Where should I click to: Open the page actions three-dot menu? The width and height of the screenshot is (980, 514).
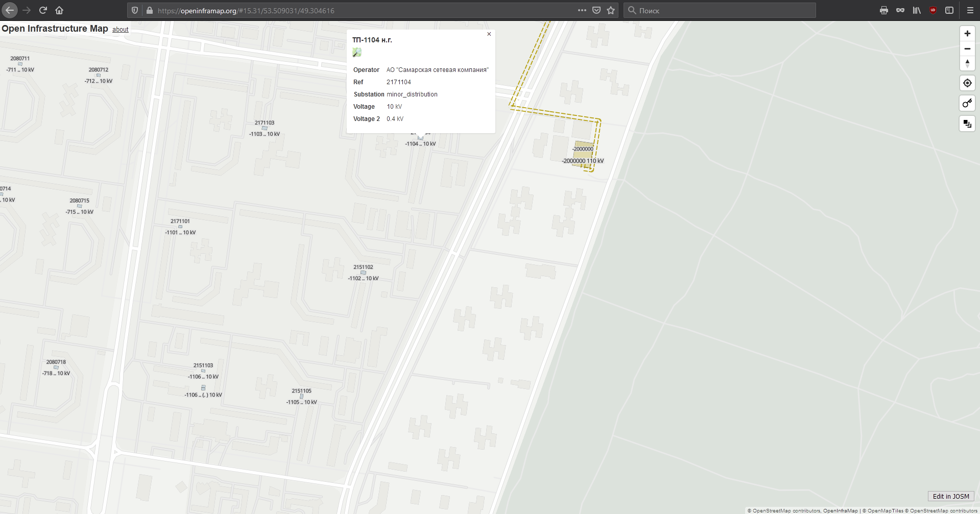point(582,10)
